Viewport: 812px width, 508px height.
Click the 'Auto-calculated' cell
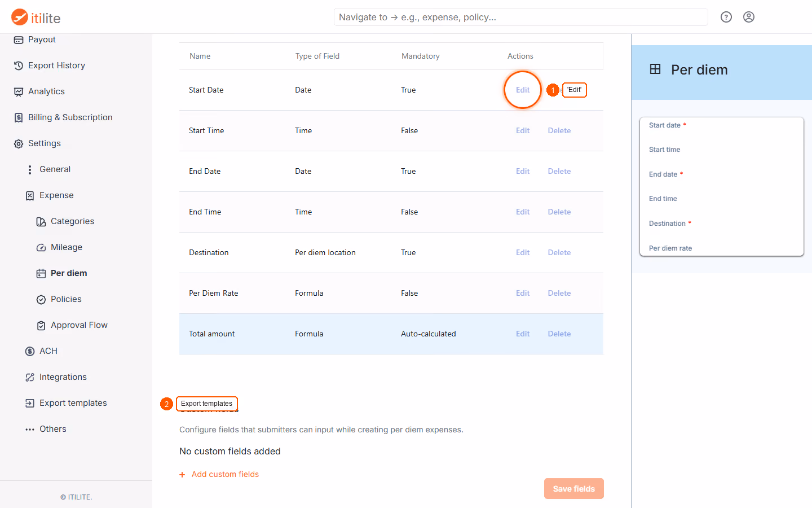pos(429,334)
